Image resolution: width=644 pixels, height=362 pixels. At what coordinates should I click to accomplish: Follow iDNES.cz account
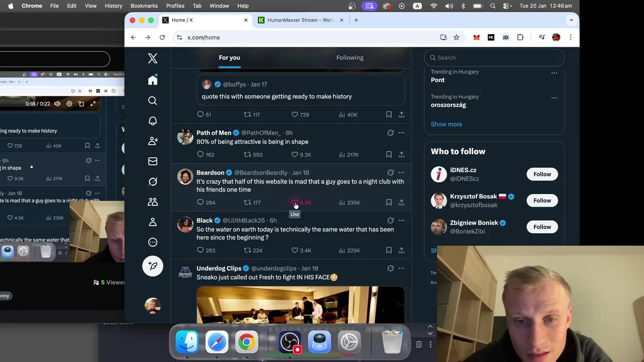[x=542, y=174]
